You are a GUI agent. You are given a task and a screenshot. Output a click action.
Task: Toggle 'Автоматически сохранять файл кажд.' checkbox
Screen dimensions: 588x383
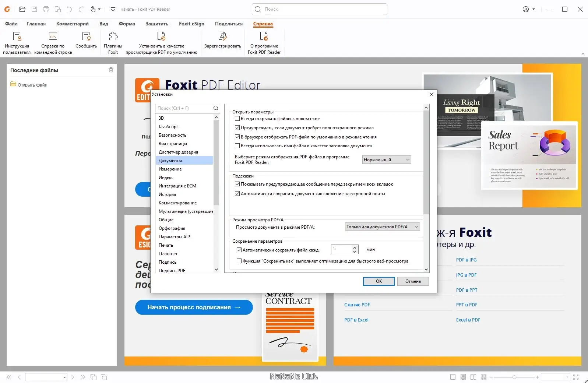pyautogui.click(x=239, y=250)
